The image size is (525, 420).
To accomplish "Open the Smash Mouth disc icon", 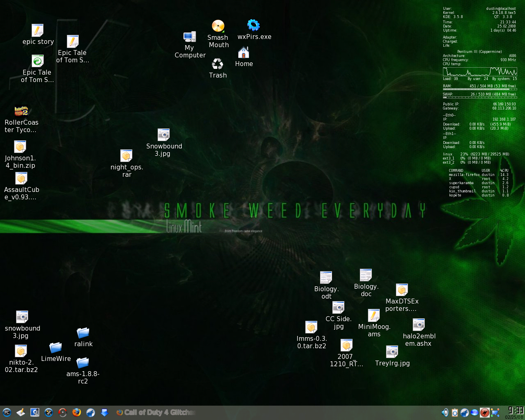I will pos(218,26).
